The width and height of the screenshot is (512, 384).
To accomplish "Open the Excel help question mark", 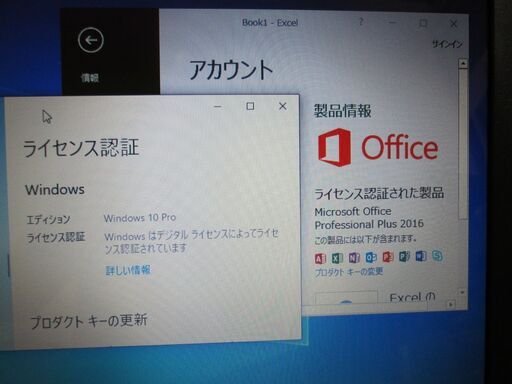I will 361,22.
